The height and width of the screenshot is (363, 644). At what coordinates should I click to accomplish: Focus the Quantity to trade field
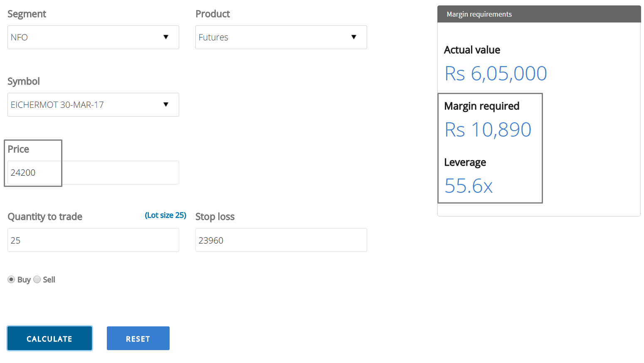[x=93, y=240]
